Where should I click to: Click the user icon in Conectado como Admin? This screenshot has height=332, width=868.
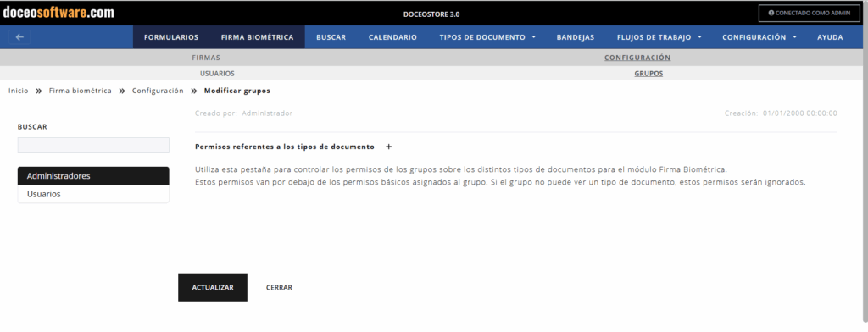point(771,13)
